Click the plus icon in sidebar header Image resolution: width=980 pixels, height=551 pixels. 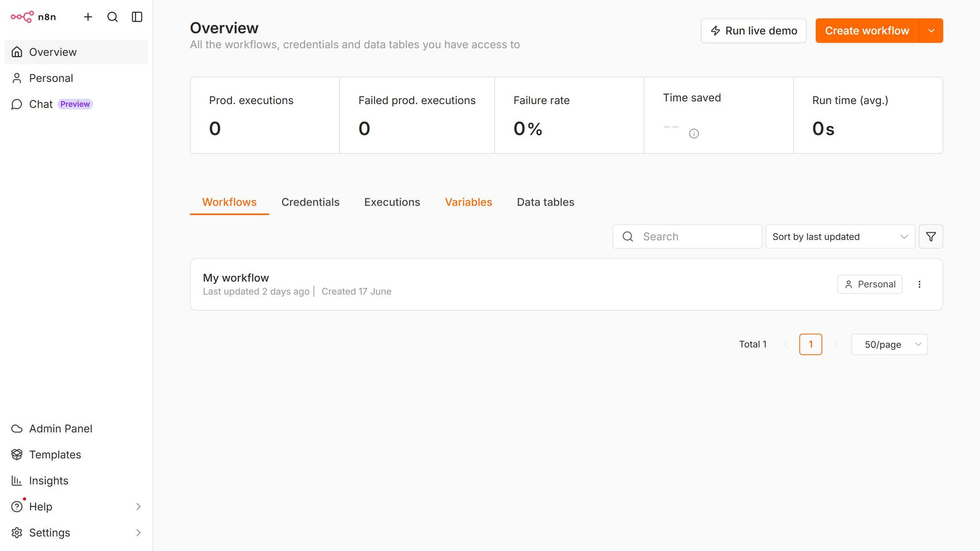click(x=88, y=17)
